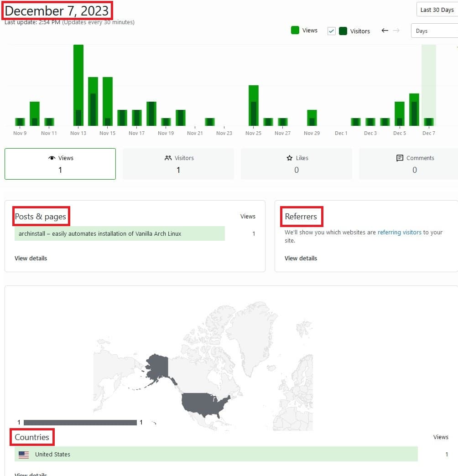Image resolution: width=458 pixels, height=476 pixels.
Task: Click the speech bubble Comments icon
Action: [400, 158]
